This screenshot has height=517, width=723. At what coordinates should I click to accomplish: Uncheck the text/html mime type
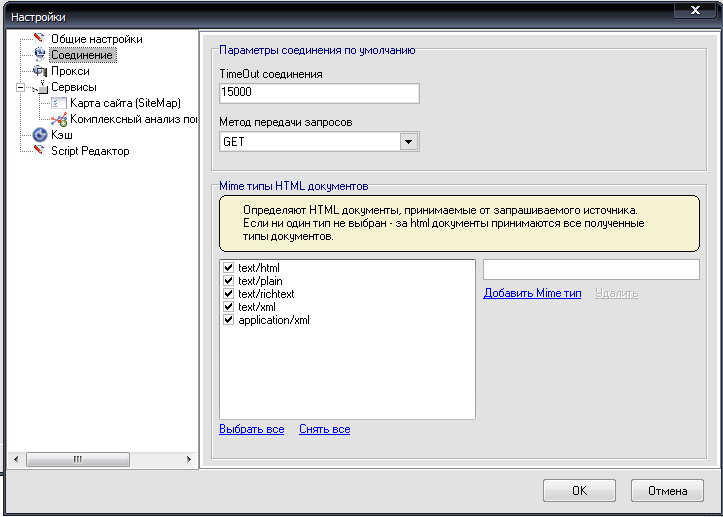coord(229,269)
